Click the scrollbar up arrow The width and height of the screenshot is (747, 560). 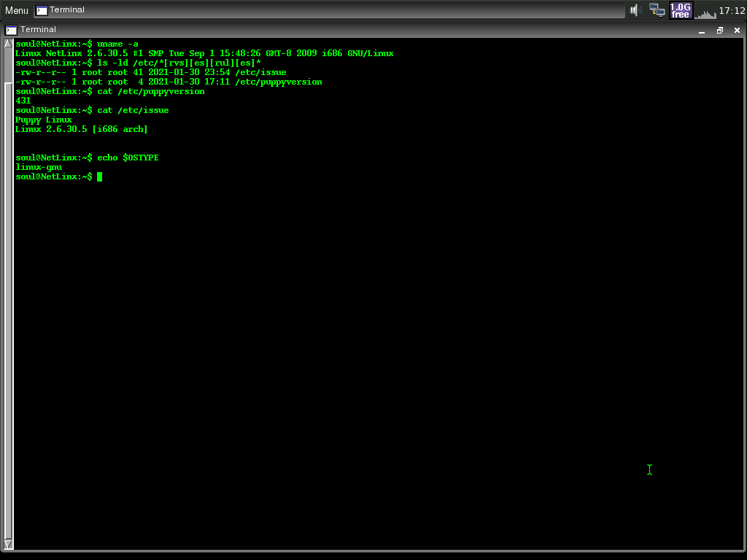tap(8, 43)
